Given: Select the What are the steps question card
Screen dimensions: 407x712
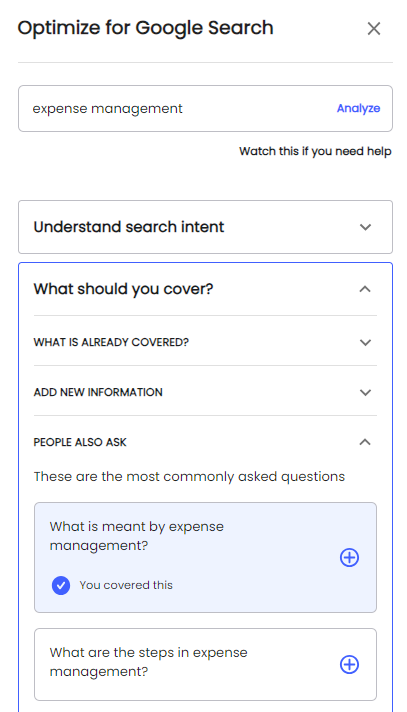Looking at the screenshot, I should tap(205, 665).
